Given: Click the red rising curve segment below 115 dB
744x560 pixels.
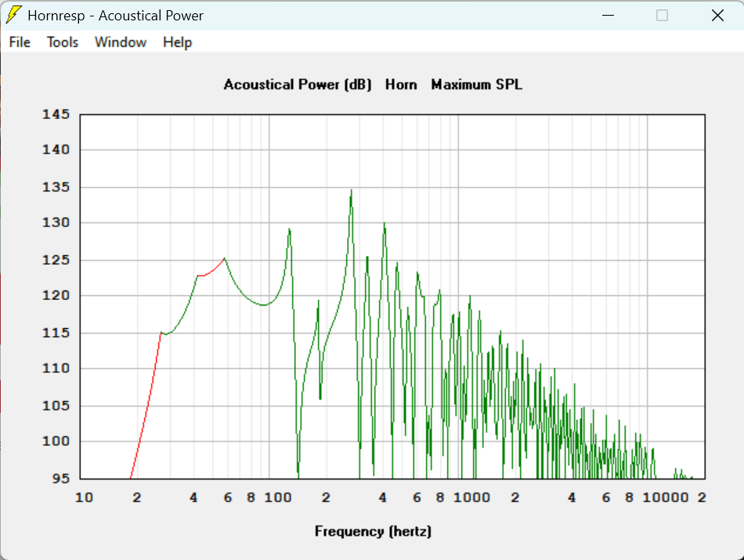Looking at the screenshot, I should (x=146, y=406).
